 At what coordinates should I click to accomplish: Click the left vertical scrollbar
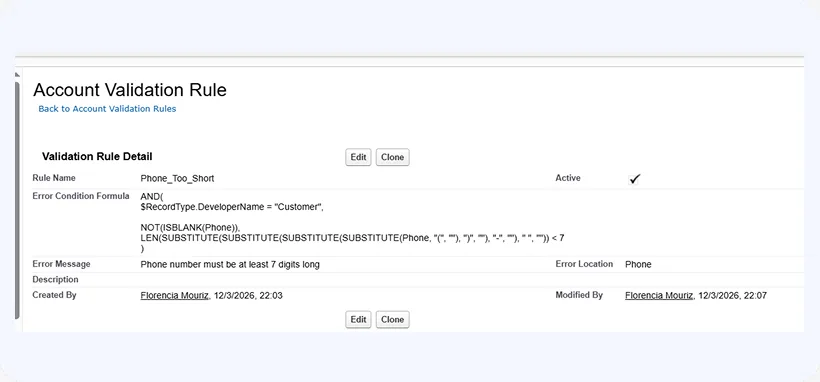[x=17, y=200]
